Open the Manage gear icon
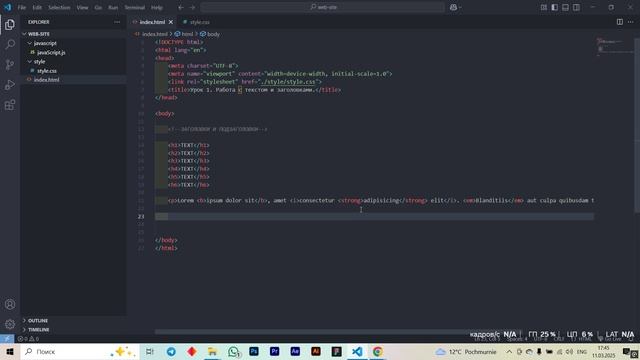 10,324
